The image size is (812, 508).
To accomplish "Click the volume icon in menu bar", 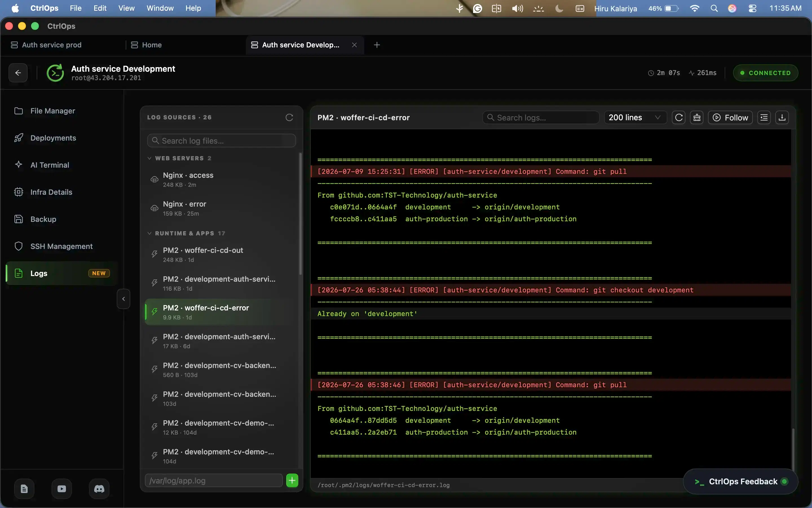I will [x=517, y=8].
